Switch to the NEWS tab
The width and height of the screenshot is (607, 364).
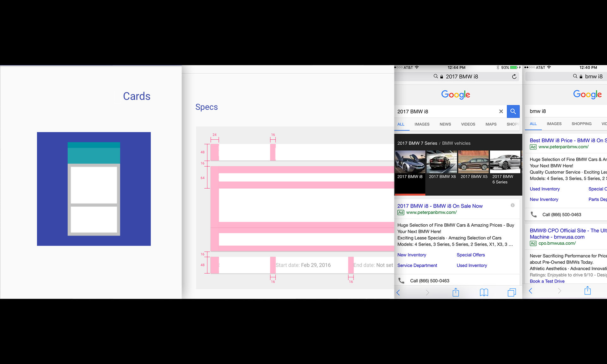coord(445,124)
